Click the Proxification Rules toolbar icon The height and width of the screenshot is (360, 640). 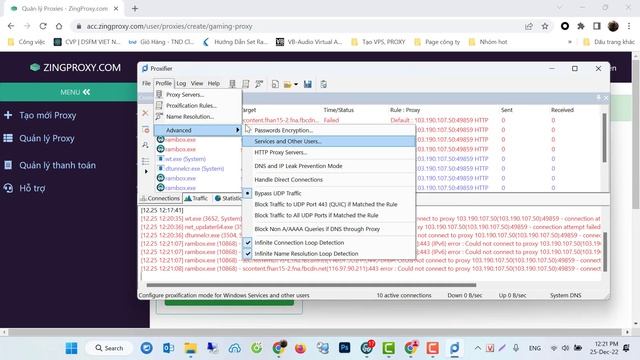tap(246, 84)
